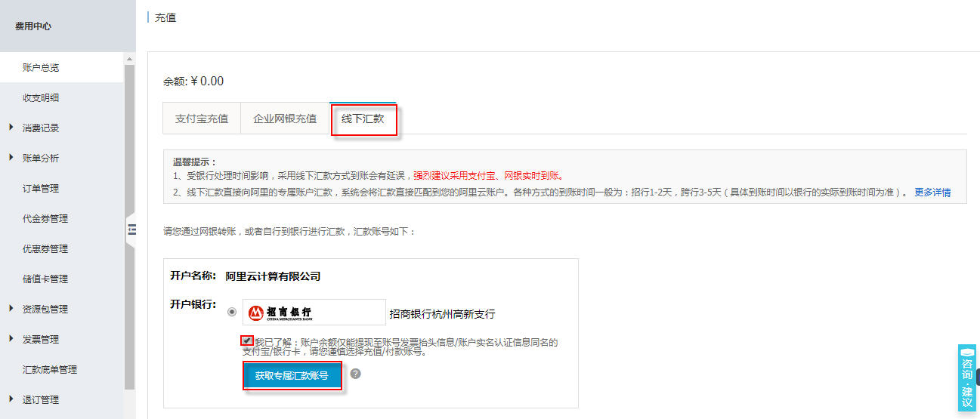Click the 获取专属汇款账号 button
The image size is (980, 419).
(x=292, y=375)
